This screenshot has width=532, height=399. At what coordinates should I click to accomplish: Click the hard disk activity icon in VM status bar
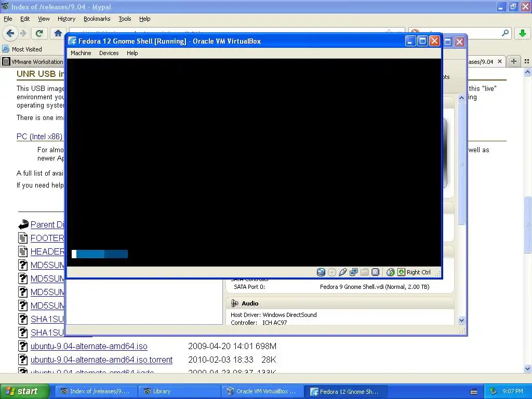click(x=321, y=272)
